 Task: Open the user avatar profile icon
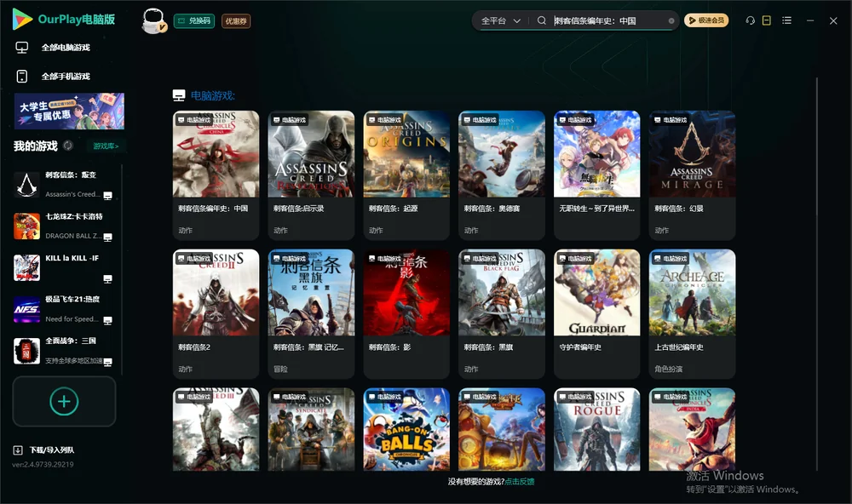point(153,20)
